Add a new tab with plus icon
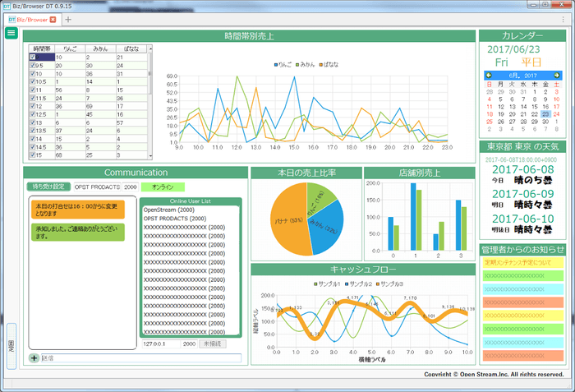The width and height of the screenshot is (575, 392). pyautogui.click(x=68, y=19)
